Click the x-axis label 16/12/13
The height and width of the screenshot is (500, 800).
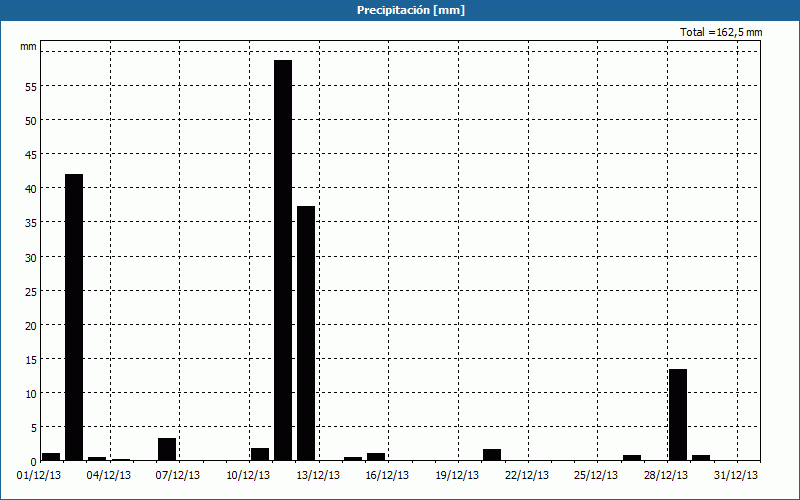click(387, 476)
